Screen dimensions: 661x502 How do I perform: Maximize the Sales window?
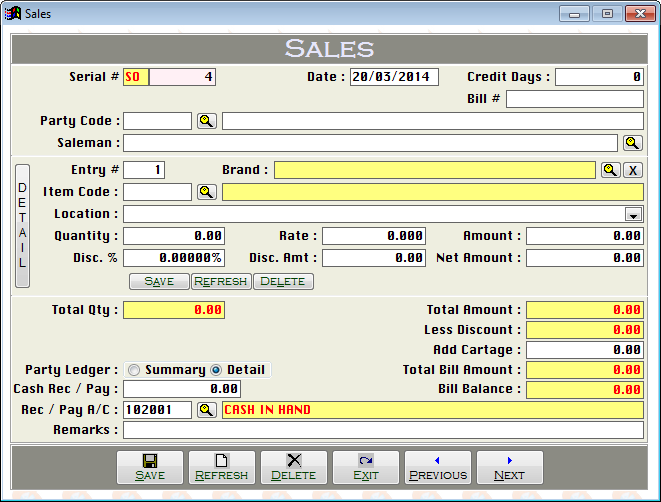[607, 13]
